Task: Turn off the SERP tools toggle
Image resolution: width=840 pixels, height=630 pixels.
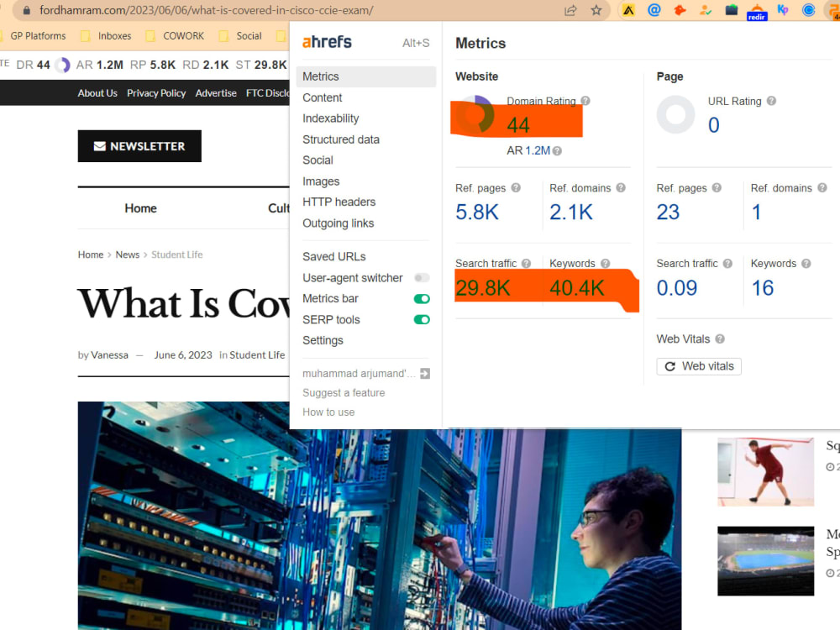Action: coord(422,320)
